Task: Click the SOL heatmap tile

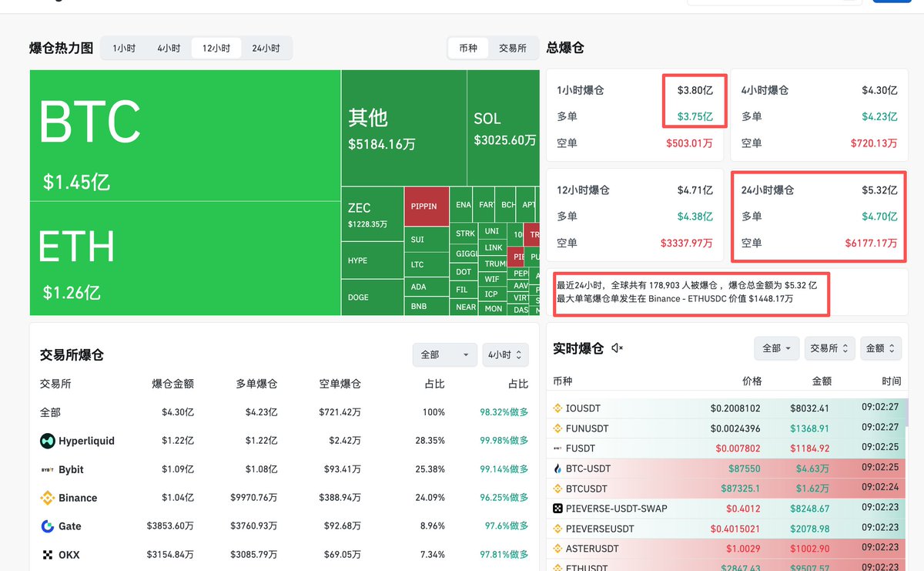Action: 504,128
